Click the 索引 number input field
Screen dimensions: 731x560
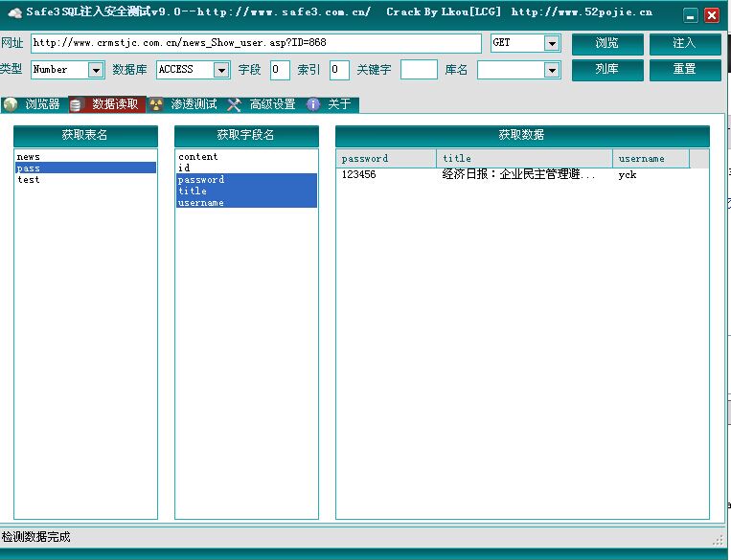[x=339, y=70]
